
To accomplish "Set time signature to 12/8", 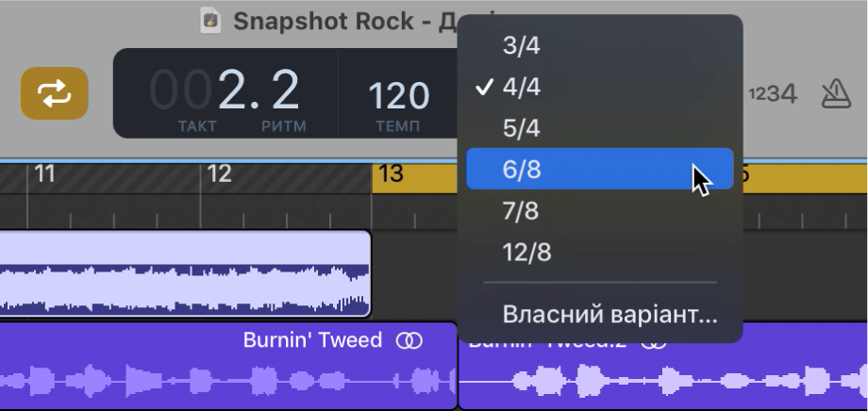I will (x=527, y=253).
